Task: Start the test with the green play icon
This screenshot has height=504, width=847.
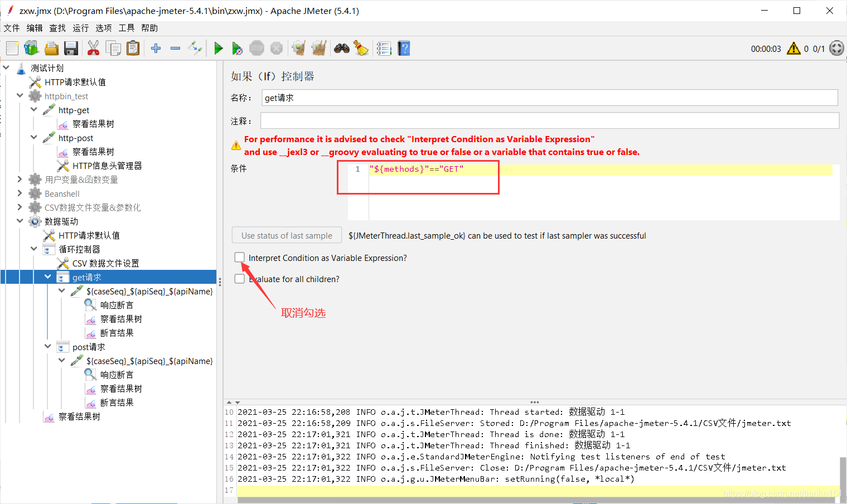Action: 219,49
